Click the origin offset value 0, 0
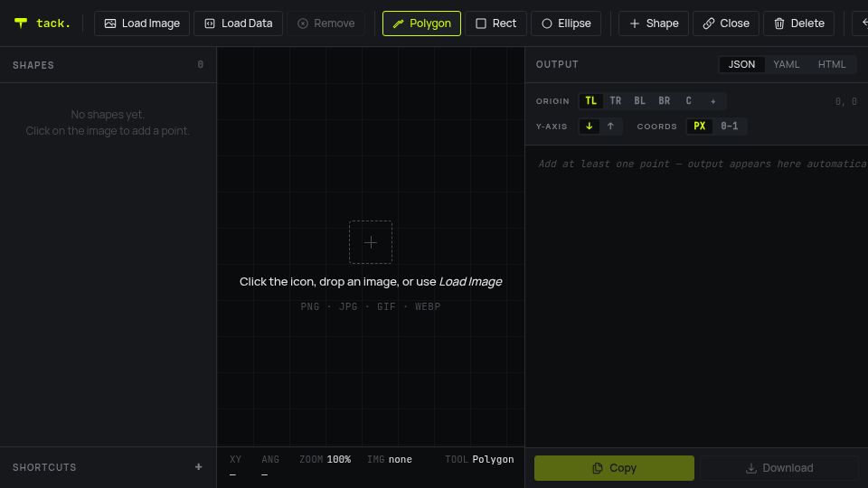 [x=846, y=101]
